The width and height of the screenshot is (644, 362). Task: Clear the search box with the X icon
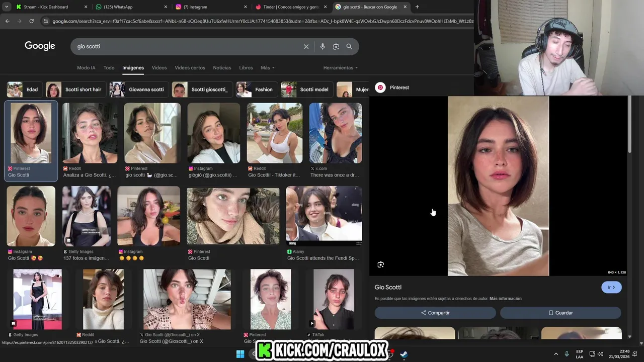pyautogui.click(x=306, y=46)
